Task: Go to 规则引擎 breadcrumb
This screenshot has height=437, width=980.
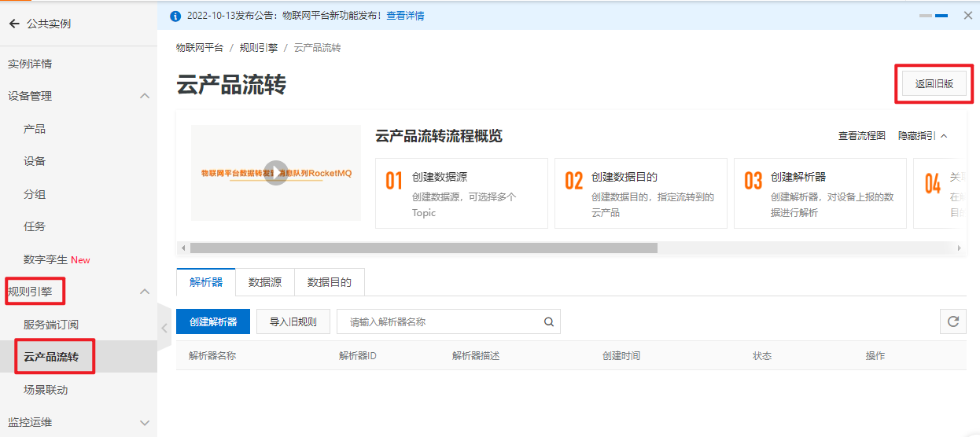Action: coord(259,48)
